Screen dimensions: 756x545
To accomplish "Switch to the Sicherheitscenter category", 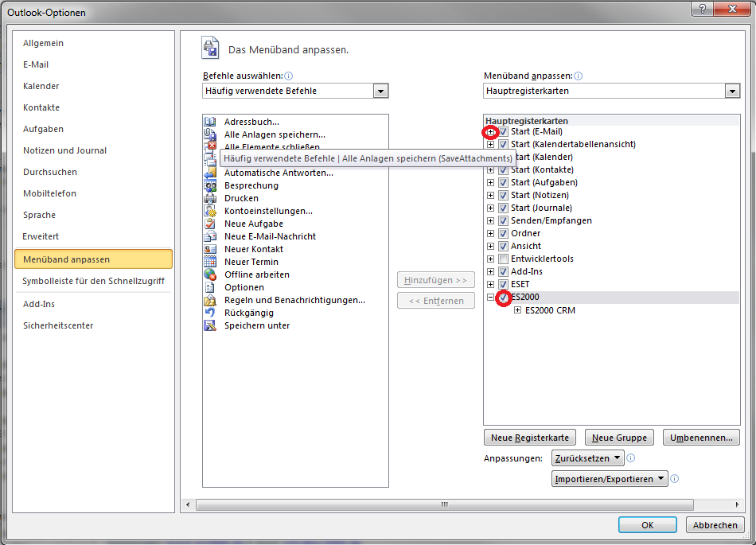I will click(x=58, y=325).
